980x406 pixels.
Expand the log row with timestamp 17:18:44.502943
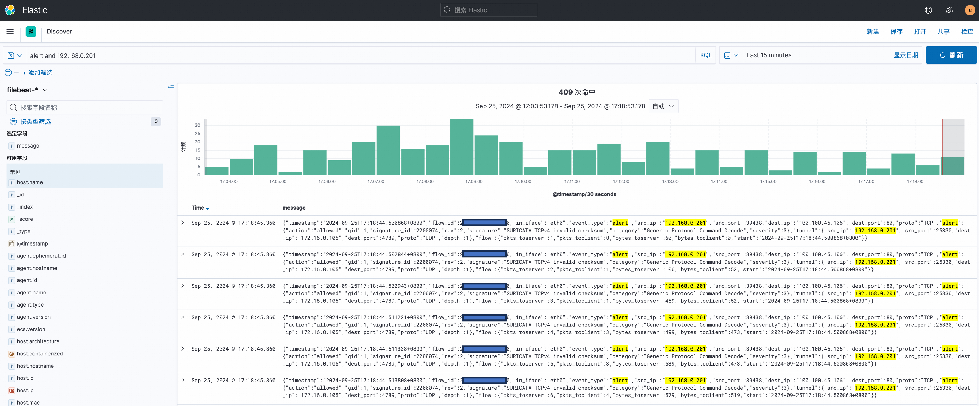[183, 286]
